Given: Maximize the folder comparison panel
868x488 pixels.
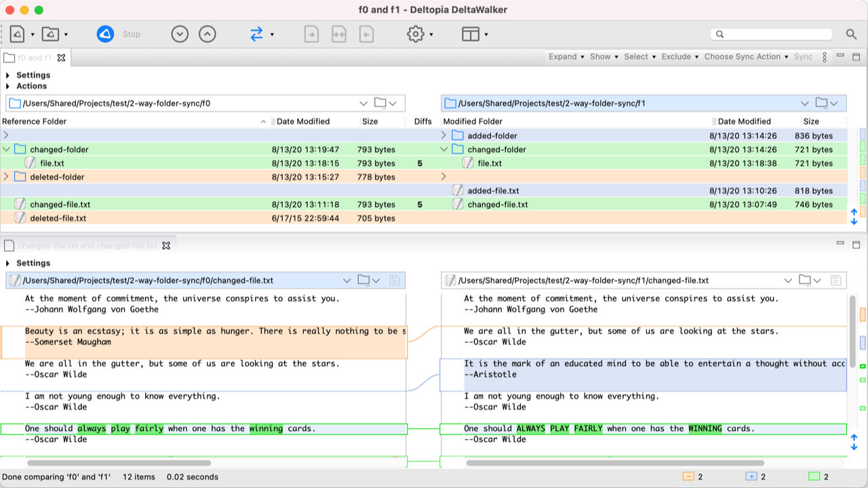Looking at the screenshot, I should (x=856, y=56).
